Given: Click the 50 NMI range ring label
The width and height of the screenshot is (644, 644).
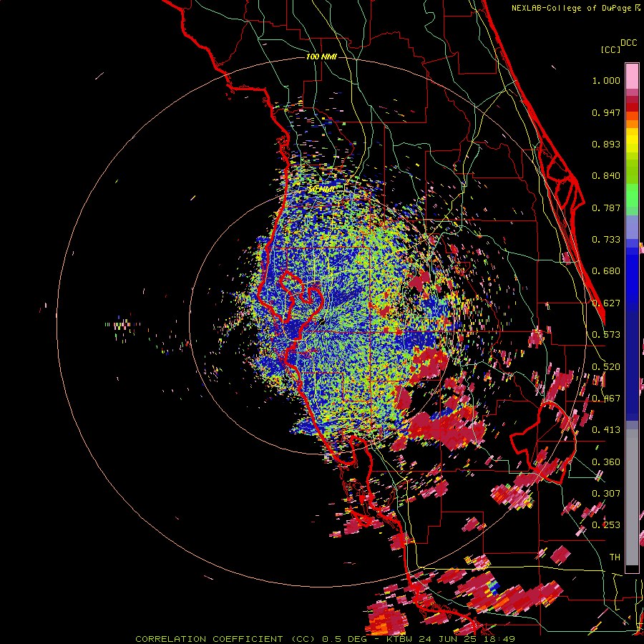Looking at the screenshot, I should pyautogui.click(x=321, y=189).
